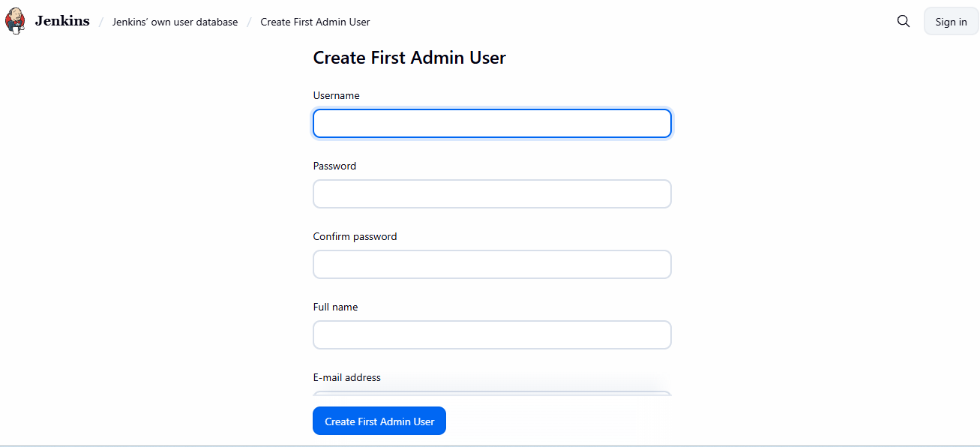
Task: Click the partially visible E-mail address field
Action: (x=492, y=393)
